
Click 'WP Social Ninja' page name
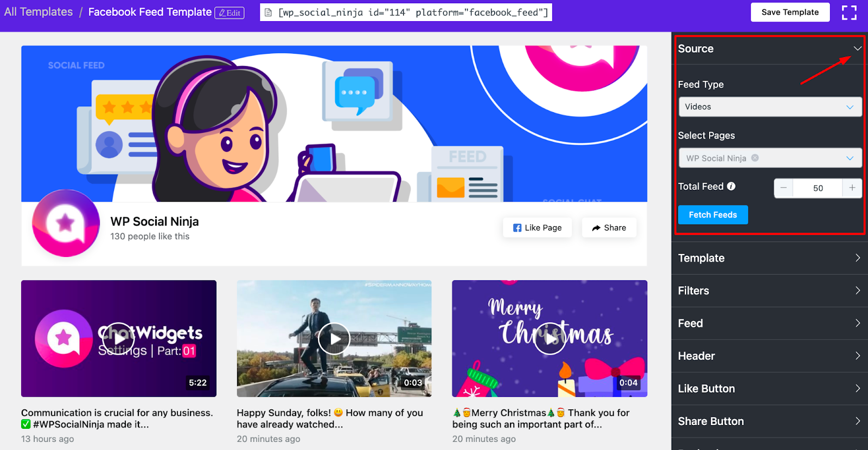(155, 221)
